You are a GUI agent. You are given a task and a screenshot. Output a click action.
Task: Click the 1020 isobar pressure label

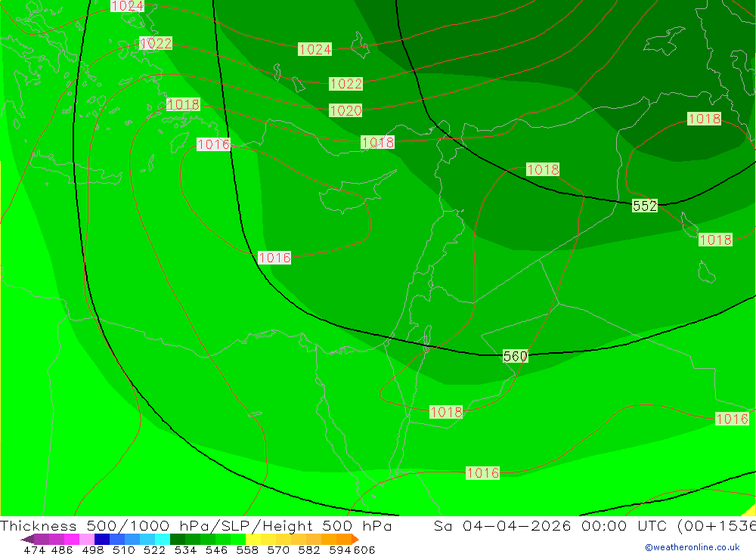345,111
